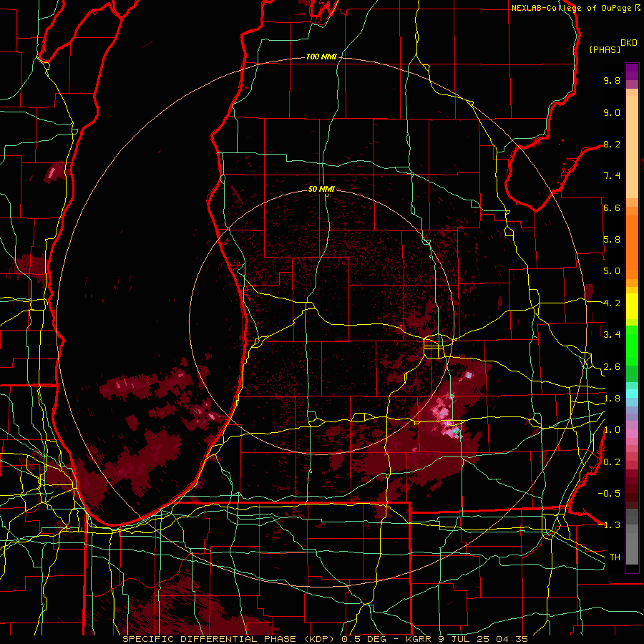Select the 8.2 scale value
The image size is (644, 644).
click(612, 144)
